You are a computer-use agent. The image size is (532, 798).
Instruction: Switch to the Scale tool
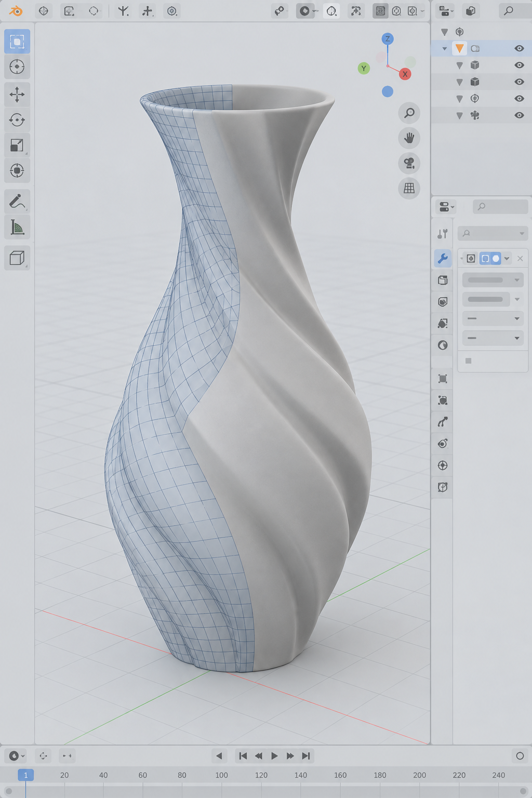[x=17, y=145]
